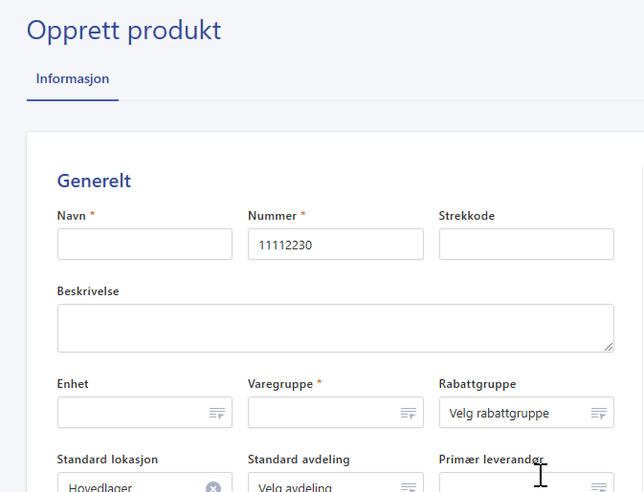This screenshot has width=644, height=492.
Task: Click the Generelt section heading
Action: coord(94,181)
